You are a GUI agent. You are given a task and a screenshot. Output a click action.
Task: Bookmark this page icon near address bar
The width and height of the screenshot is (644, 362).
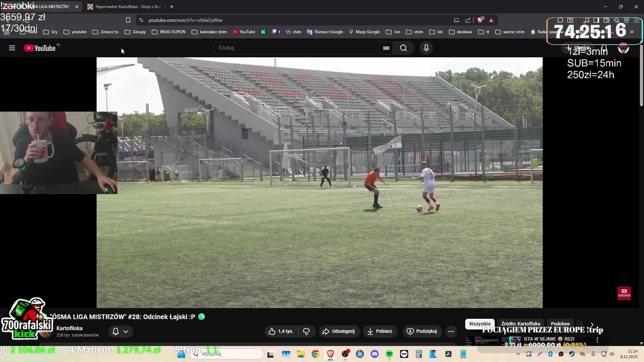pyautogui.click(x=128, y=20)
